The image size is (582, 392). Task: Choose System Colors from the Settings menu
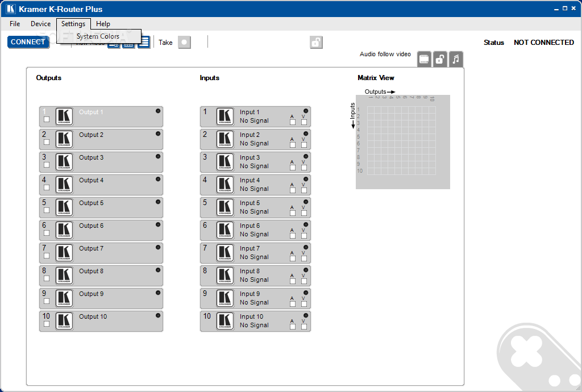click(98, 36)
